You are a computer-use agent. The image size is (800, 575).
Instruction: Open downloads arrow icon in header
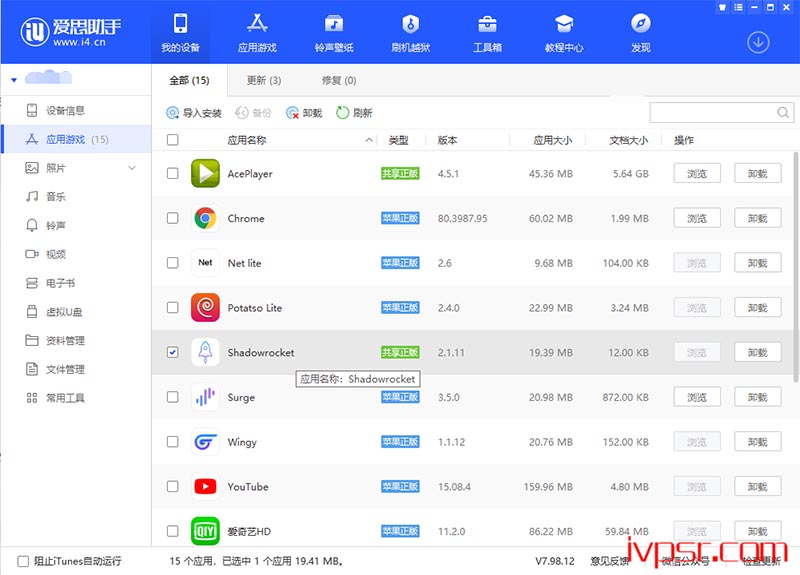pos(758,42)
